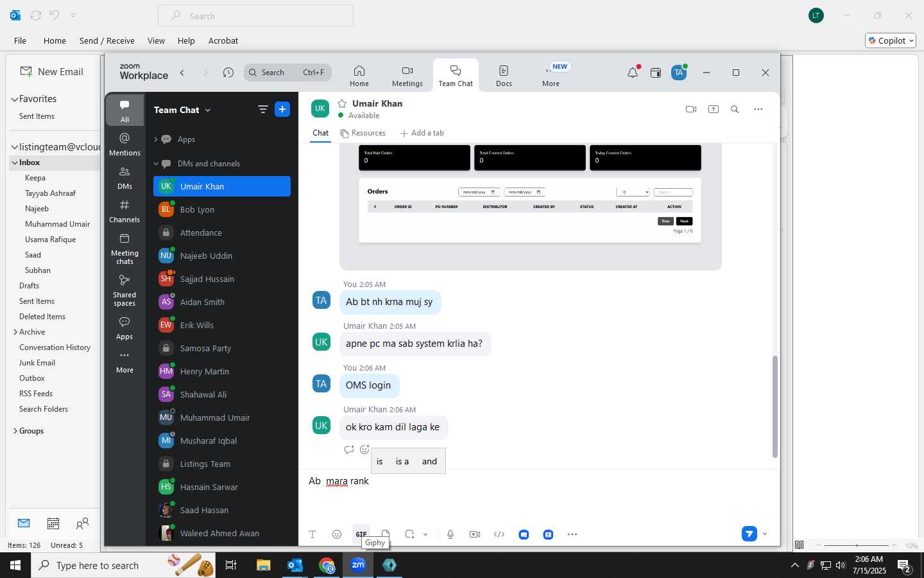Viewport: 924px width, 578px height.
Task: Click the Zoom search box
Action: click(x=287, y=73)
